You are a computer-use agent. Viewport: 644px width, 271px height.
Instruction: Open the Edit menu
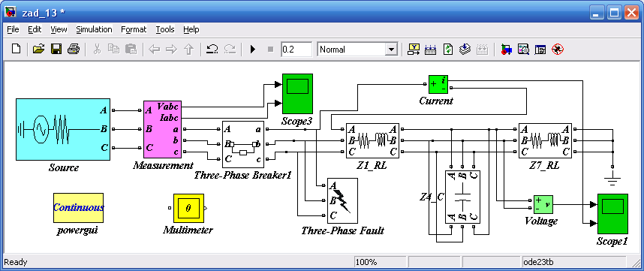click(x=35, y=29)
